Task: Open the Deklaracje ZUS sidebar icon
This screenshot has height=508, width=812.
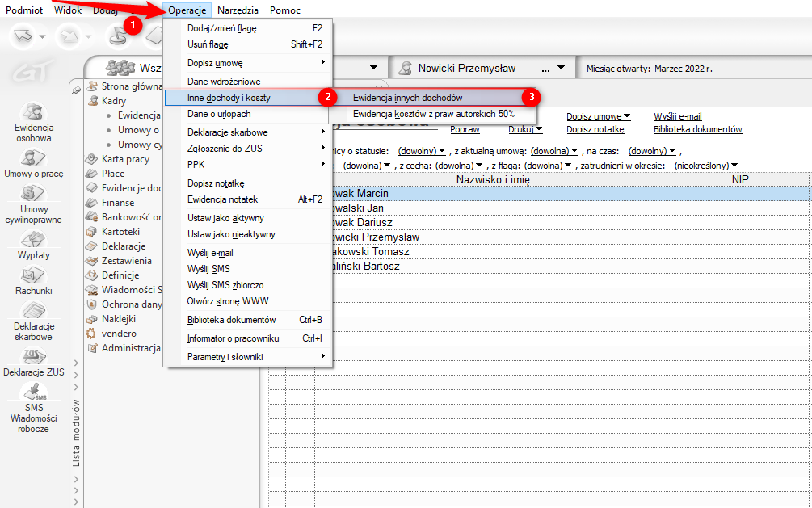Action: [x=34, y=356]
